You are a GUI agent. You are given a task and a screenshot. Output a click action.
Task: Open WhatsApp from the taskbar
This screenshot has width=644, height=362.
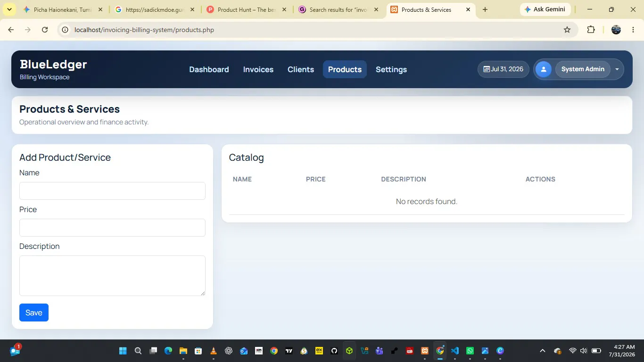coord(470,351)
